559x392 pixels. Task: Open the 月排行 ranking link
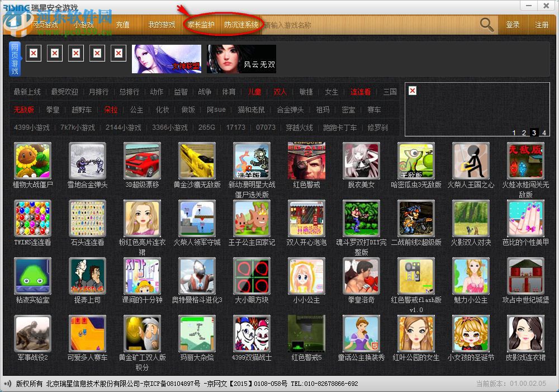98,92
